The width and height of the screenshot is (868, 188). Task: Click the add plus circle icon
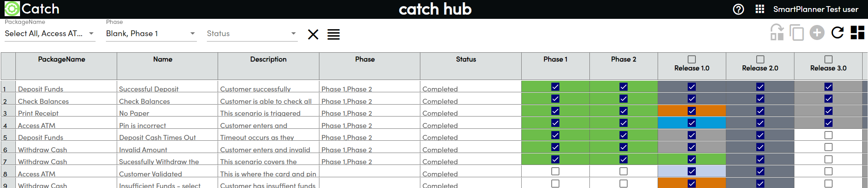817,33
